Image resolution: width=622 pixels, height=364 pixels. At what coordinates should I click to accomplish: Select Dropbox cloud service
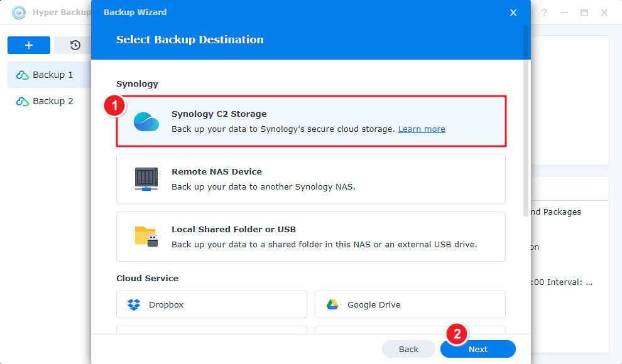pyautogui.click(x=212, y=304)
